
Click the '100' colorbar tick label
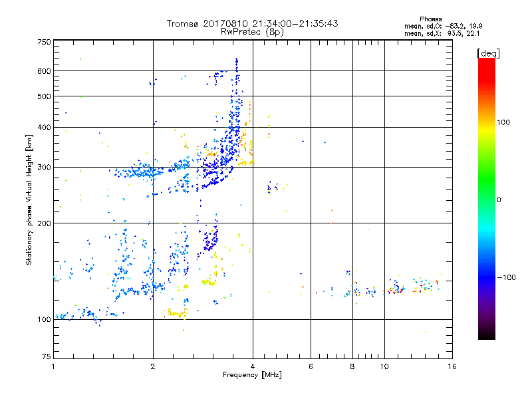pyautogui.click(x=503, y=122)
